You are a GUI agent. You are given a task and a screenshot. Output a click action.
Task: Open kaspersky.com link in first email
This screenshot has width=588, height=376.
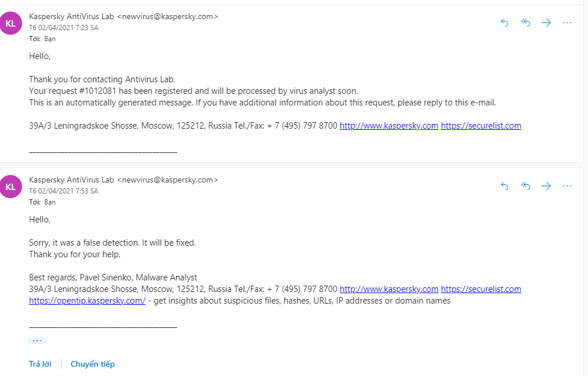click(x=389, y=126)
